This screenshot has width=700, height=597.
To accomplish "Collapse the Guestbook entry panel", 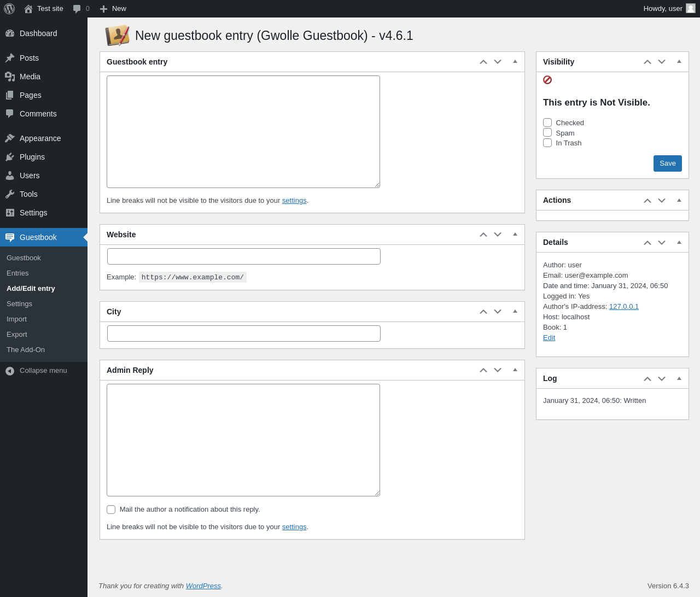I will [x=515, y=62].
